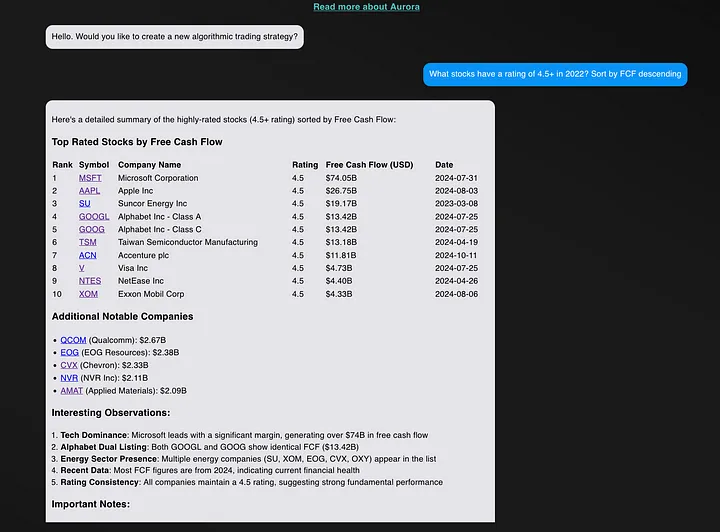
Task: Click the Microsoft Corporation company name
Action: (158, 178)
